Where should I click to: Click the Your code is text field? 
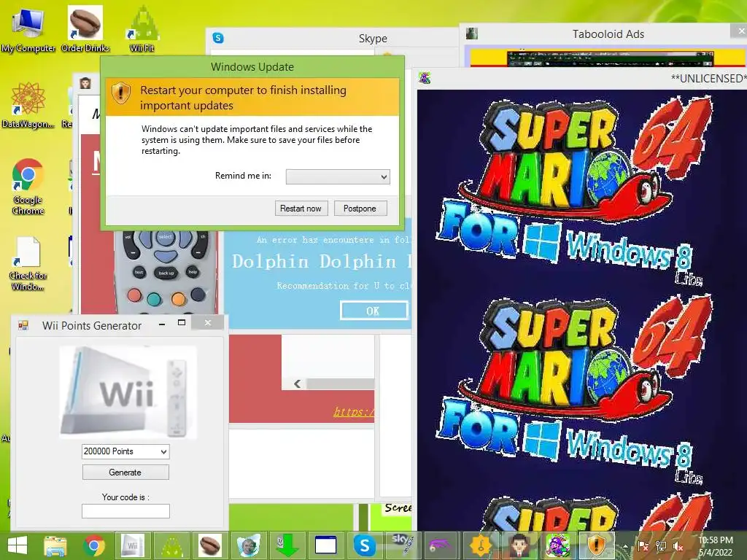point(125,511)
